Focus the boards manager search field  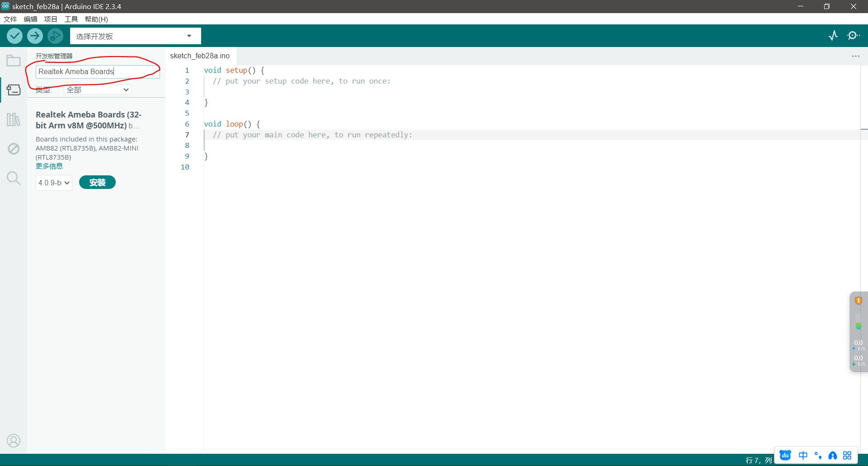(98, 71)
